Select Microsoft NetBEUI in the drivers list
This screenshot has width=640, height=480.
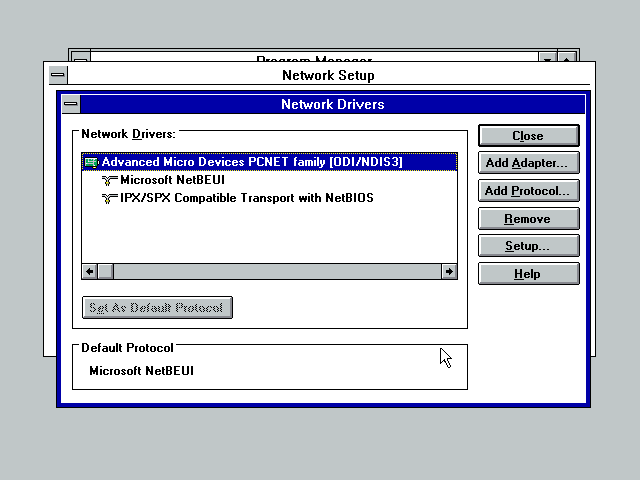pos(269,180)
